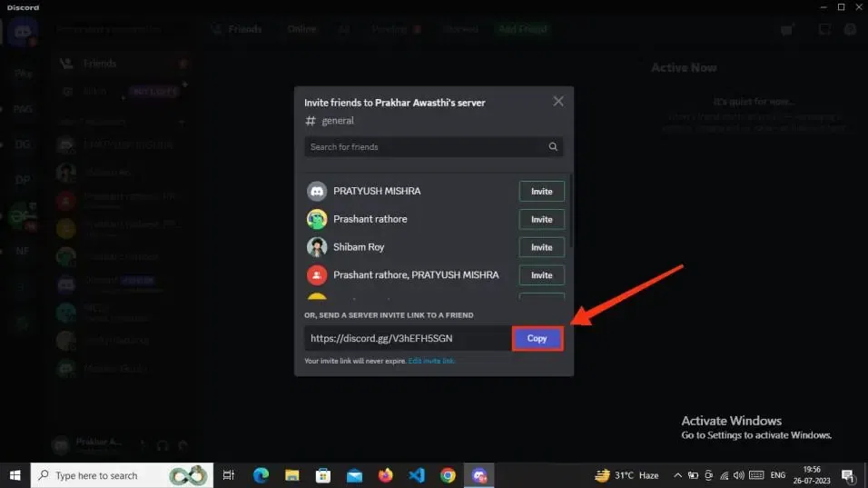Open Friends in the Discord sidebar

[121, 64]
